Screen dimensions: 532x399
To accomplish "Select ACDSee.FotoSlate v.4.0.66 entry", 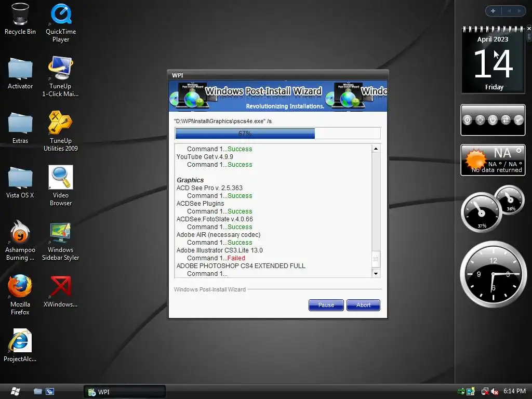I will pos(215,219).
